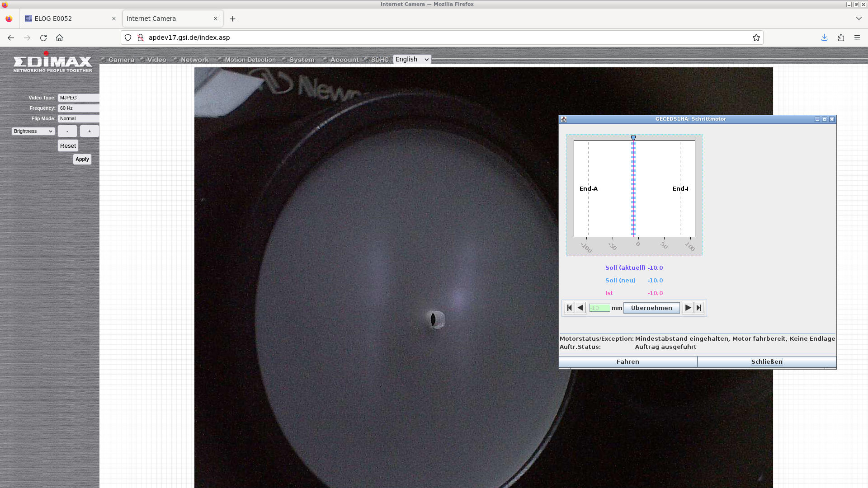The height and width of the screenshot is (488, 868).
Task: Close the Internet Camera tab
Action: 216,19
